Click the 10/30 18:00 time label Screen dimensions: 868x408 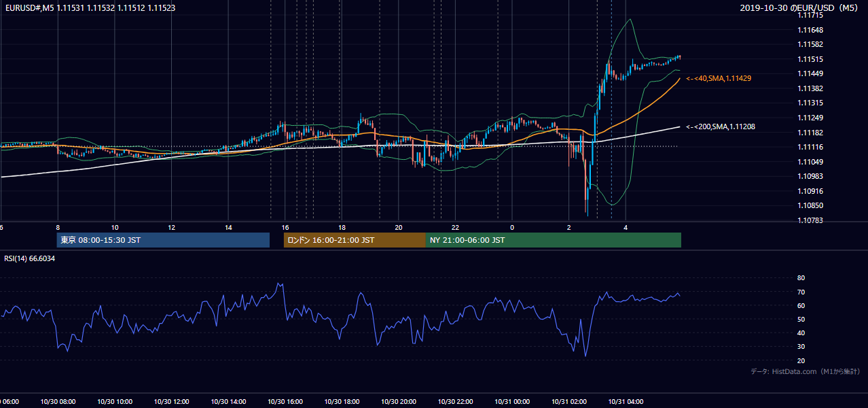pos(342,402)
